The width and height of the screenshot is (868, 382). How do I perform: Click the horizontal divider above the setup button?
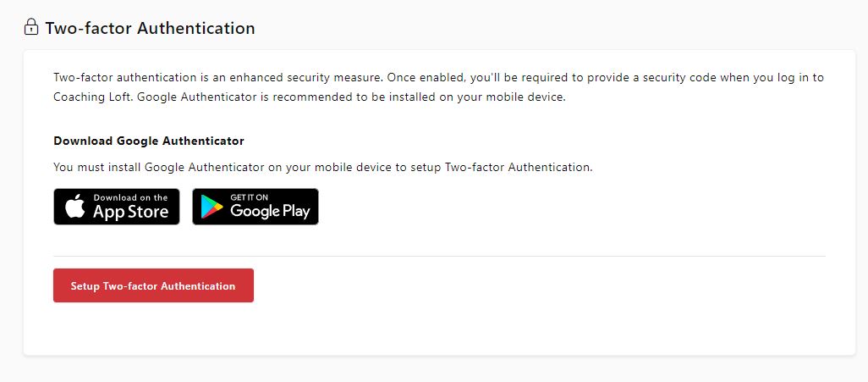pyautogui.click(x=439, y=256)
